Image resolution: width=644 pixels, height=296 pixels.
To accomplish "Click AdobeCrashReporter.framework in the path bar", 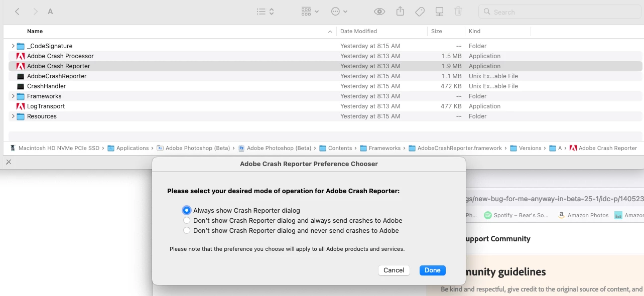I will pyautogui.click(x=460, y=148).
